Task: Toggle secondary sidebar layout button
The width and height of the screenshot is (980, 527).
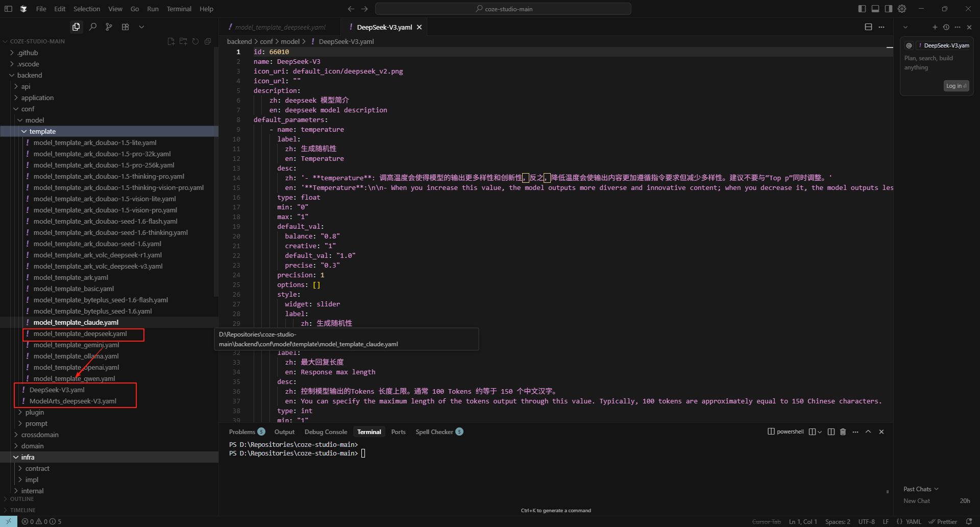Action: pos(889,9)
